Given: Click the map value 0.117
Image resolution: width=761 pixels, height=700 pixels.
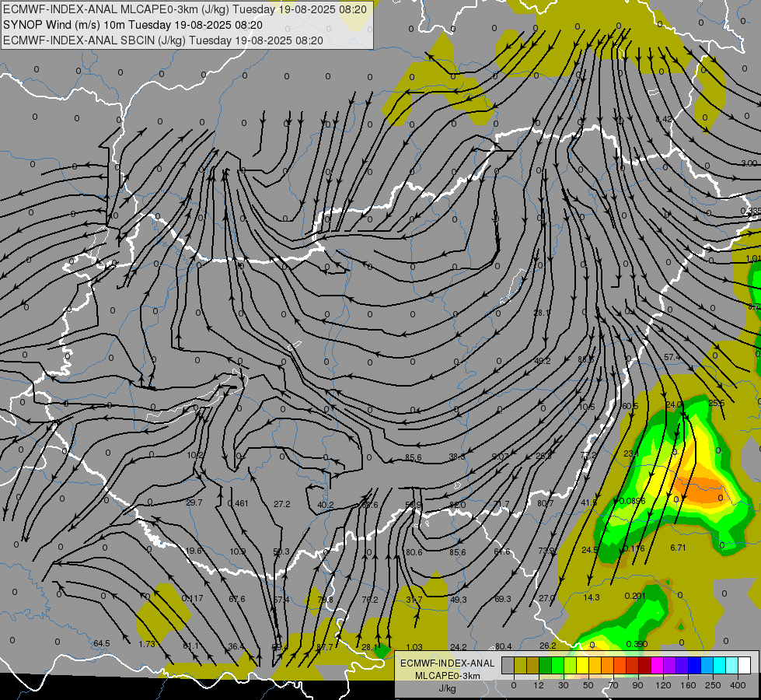Looking at the screenshot, I should [x=192, y=598].
